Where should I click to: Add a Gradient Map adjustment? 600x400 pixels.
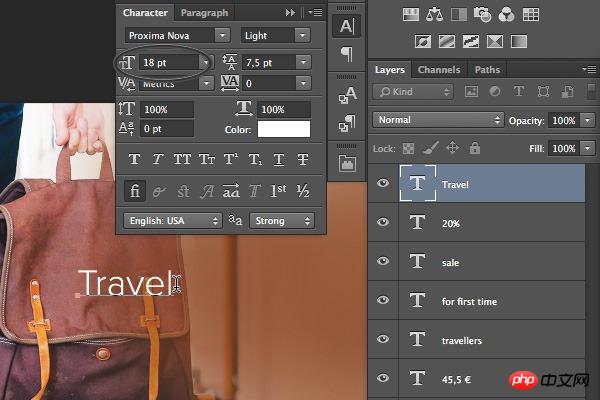click(519, 41)
